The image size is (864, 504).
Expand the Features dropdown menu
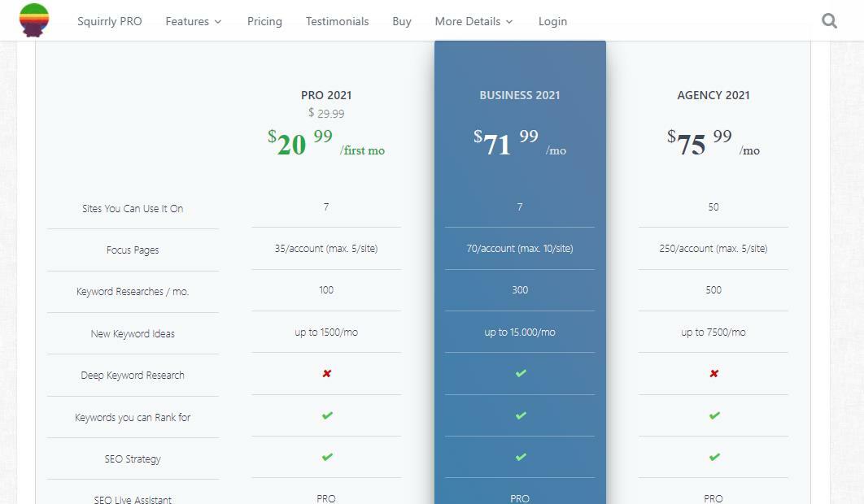194,21
